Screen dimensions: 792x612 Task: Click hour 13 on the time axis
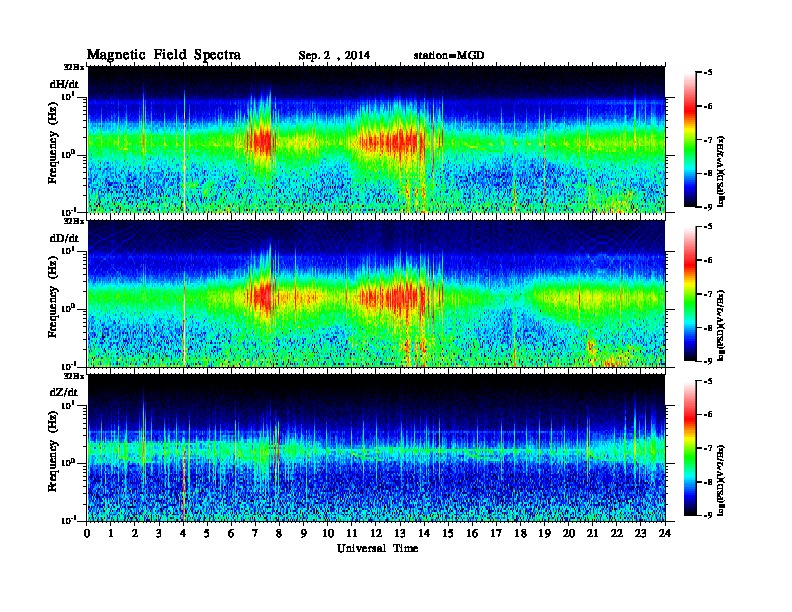400,533
